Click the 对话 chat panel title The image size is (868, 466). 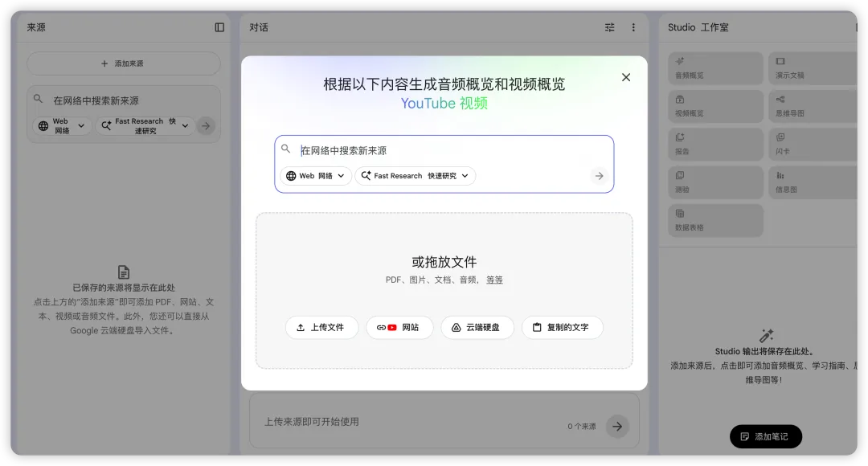259,27
